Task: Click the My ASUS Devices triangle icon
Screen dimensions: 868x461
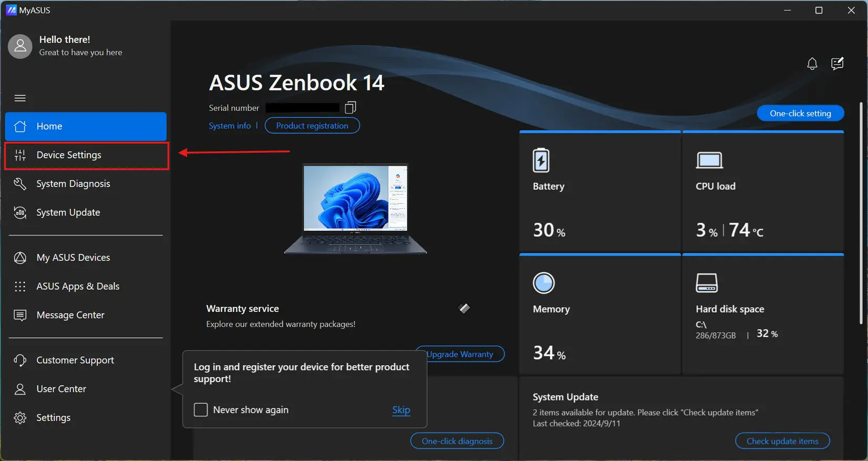Action: click(20, 258)
